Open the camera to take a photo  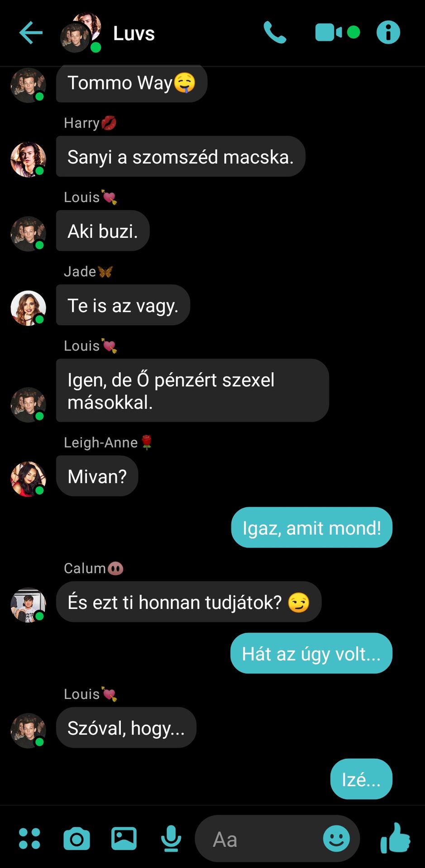76,839
